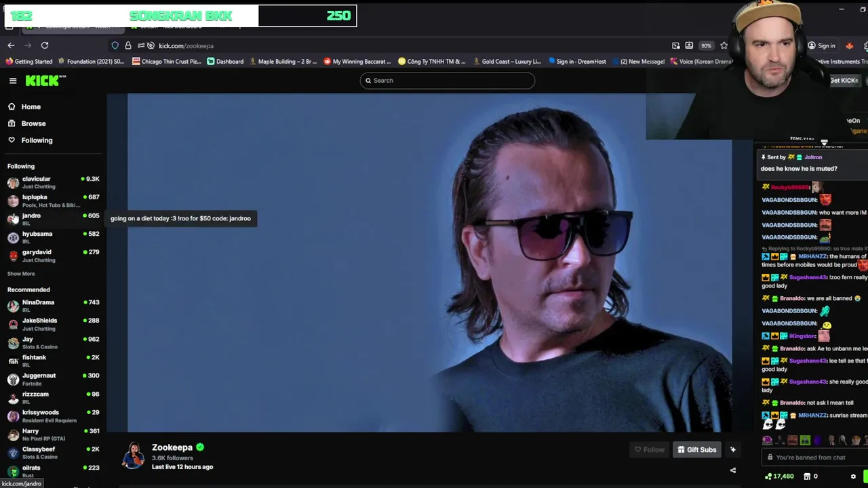
Task: Open Harry No Pixel RP channel
Action: tap(54, 434)
